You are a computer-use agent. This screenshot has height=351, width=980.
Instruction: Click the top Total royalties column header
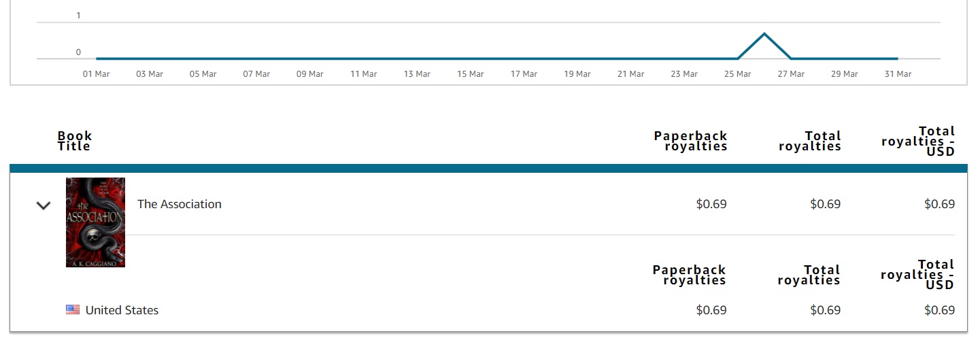click(810, 141)
